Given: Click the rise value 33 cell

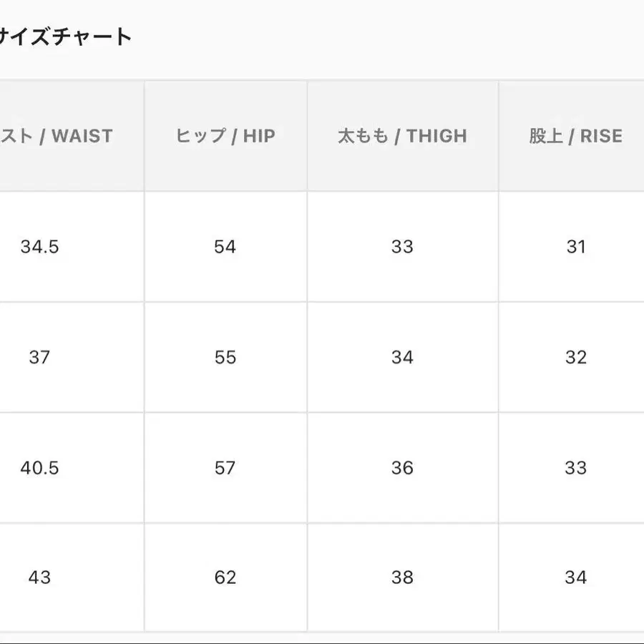Looking at the screenshot, I should [575, 468].
